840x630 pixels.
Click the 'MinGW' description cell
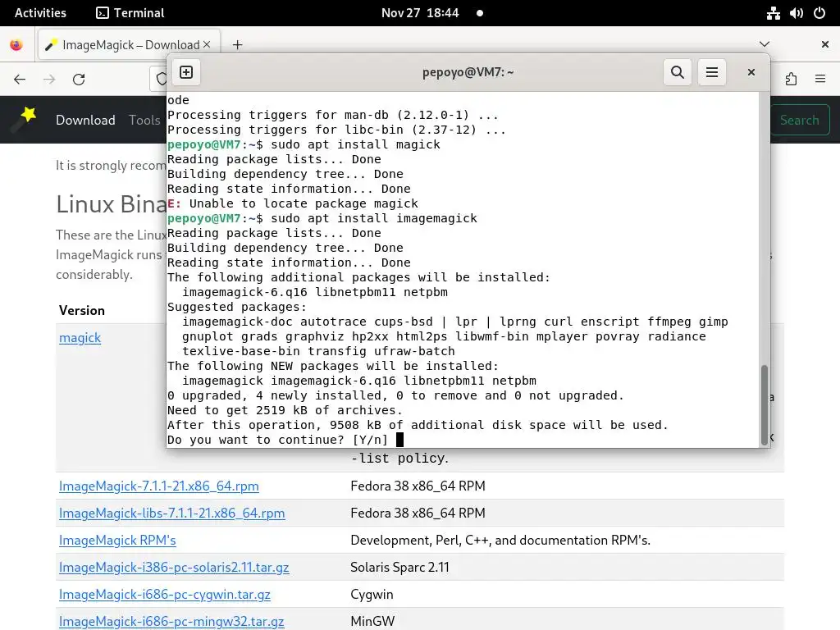click(x=372, y=622)
